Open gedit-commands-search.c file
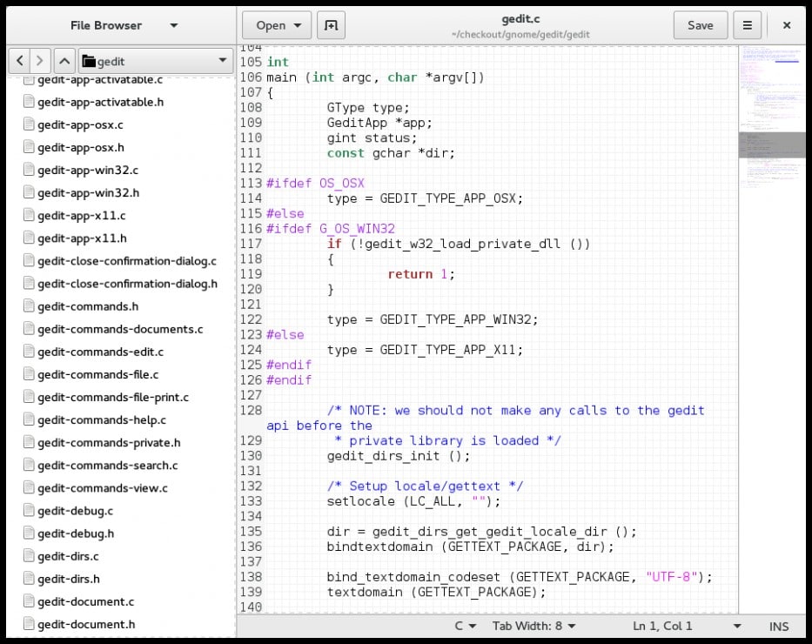 pyautogui.click(x=108, y=466)
